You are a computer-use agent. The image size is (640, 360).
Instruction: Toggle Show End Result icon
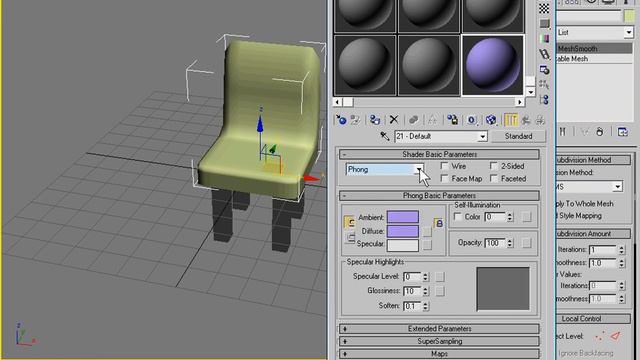(511, 120)
